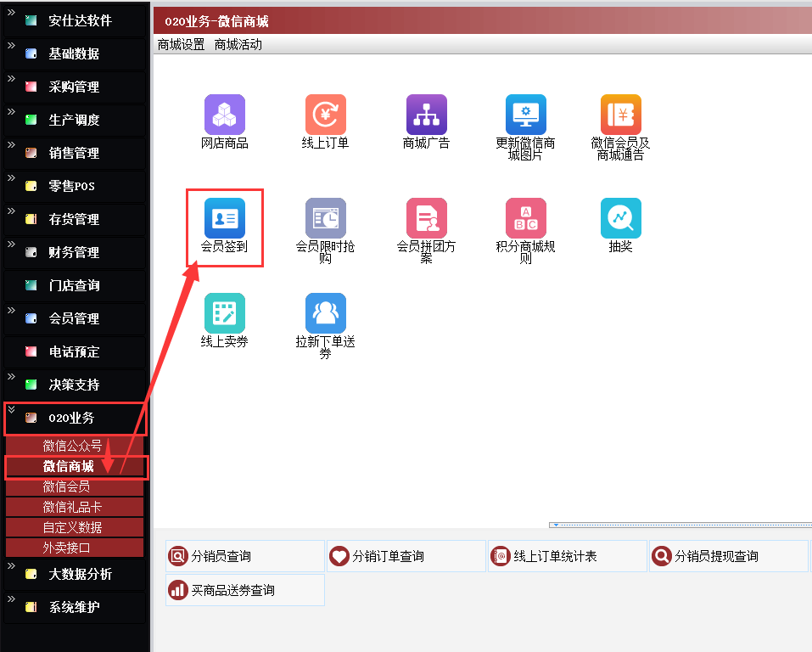This screenshot has height=652, width=812.
Task: Open the 门店查询 module
Action: click(x=75, y=285)
